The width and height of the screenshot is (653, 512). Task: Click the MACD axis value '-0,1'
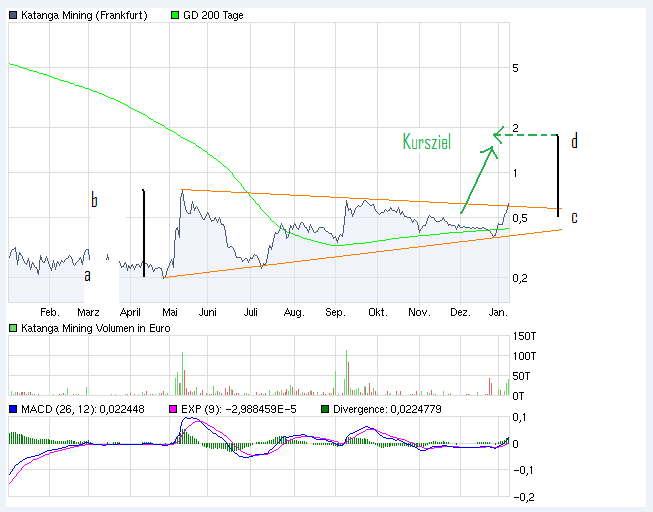click(524, 471)
